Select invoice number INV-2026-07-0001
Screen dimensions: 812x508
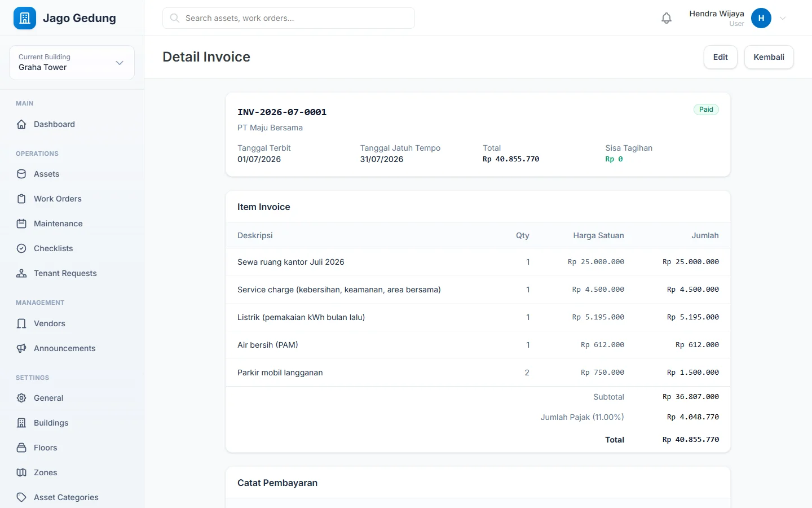click(282, 112)
